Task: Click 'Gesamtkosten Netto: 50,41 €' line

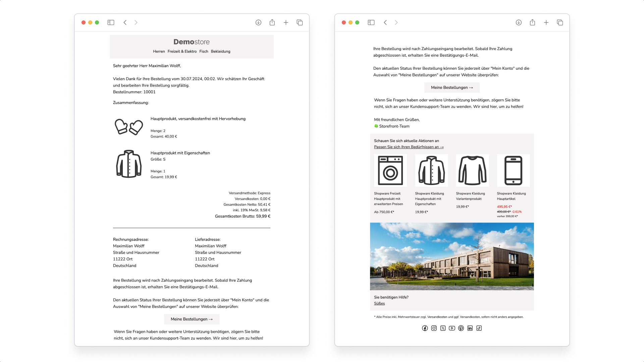Action: [x=247, y=204]
